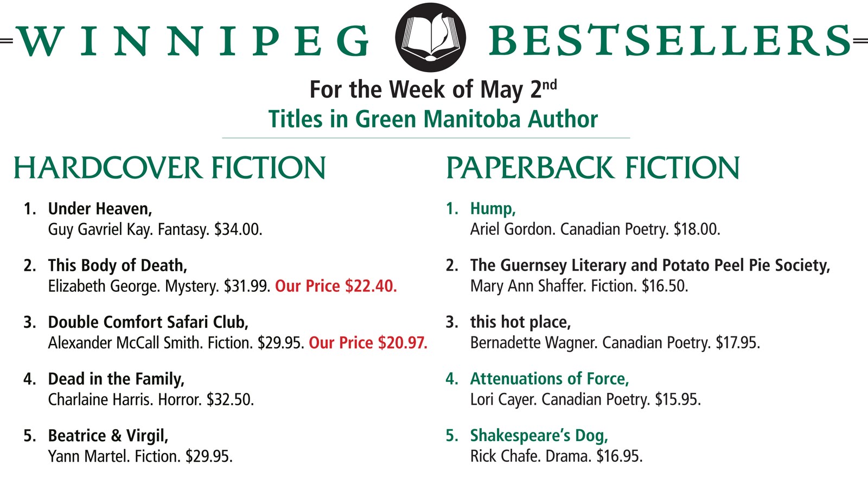Open The Guernsey Literary title
Image resolution: width=868 pixels, height=478 pixels.
coord(650,265)
